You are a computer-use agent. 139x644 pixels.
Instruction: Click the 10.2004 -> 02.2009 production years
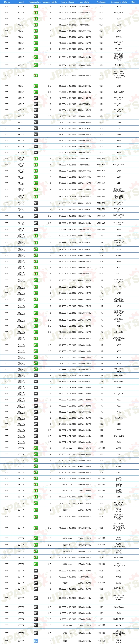point(68,75)
